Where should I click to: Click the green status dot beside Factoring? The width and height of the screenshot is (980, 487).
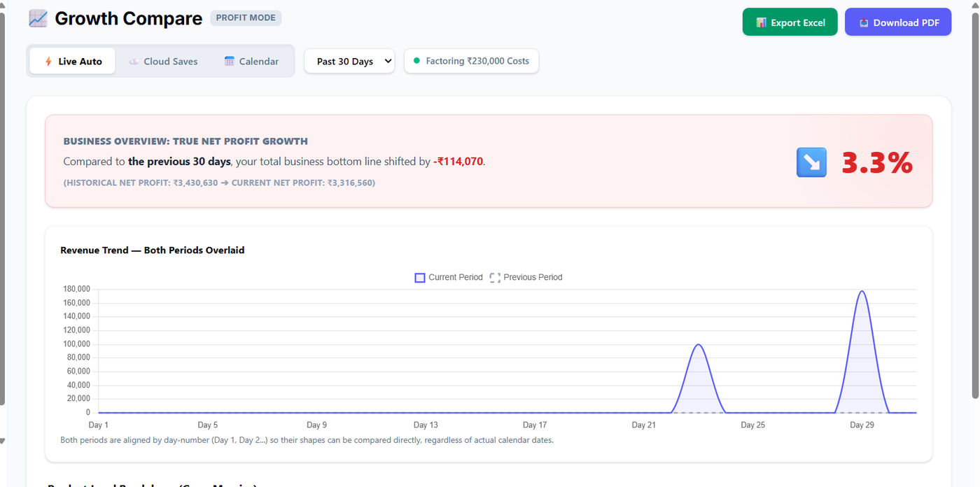coord(417,61)
